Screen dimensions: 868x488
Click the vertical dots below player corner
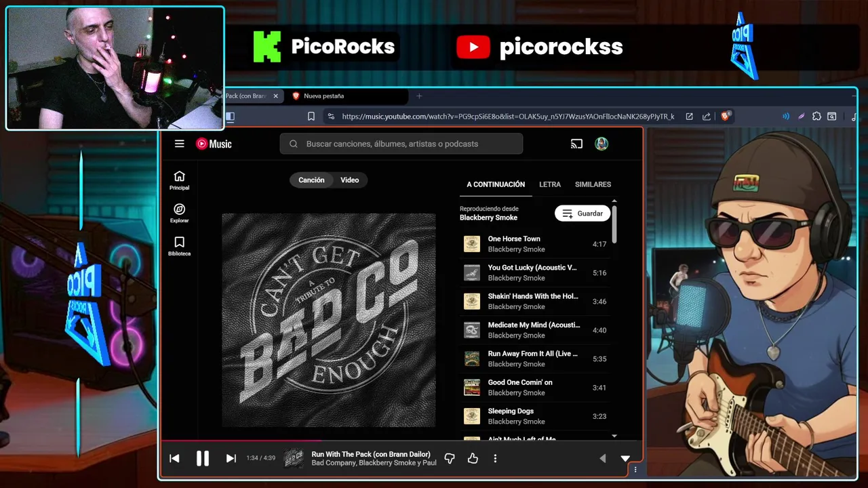[x=635, y=470]
